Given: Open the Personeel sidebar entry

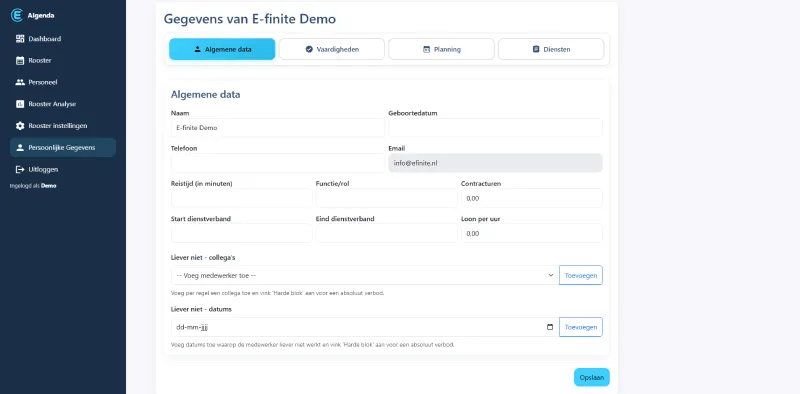Looking at the screenshot, I should click(63, 82).
